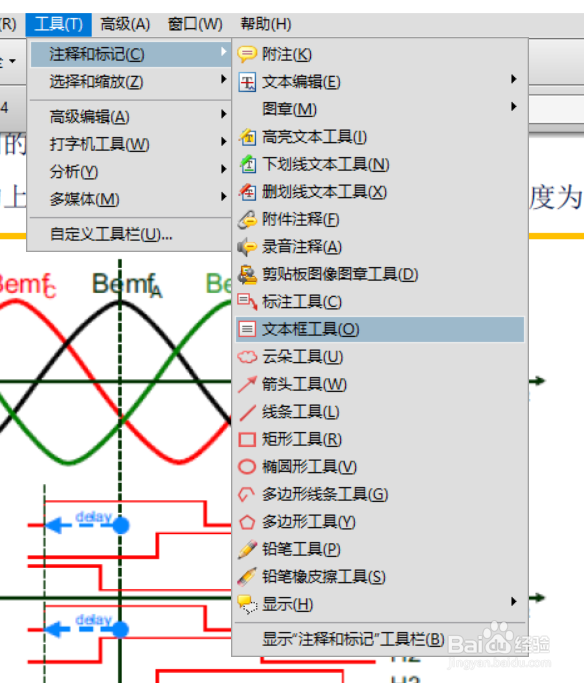Click the 显示(H) comment icon

(x=247, y=605)
